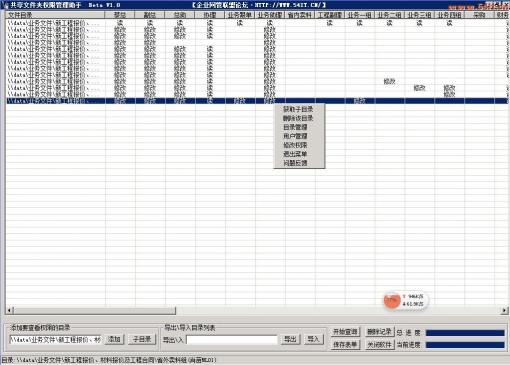Click the application icon in title bar
The width and height of the screenshot is (510, 365).
tap(4, 5)
